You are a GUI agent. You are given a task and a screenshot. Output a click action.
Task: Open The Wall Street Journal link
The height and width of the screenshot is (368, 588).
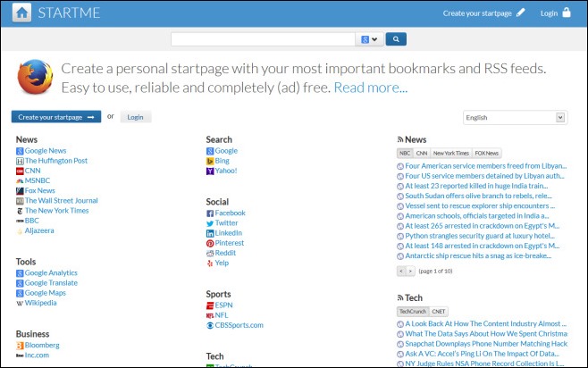click(61, 201)
